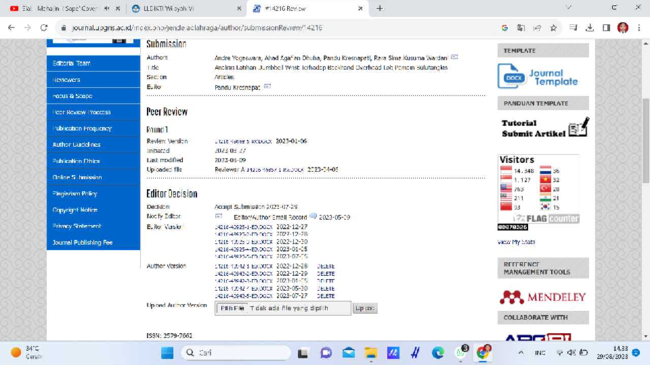Image resolution: width=650 pixels, height=365 pixels.
Task: Open Online Submission sidebar item
Action: (x=93, y=177)
